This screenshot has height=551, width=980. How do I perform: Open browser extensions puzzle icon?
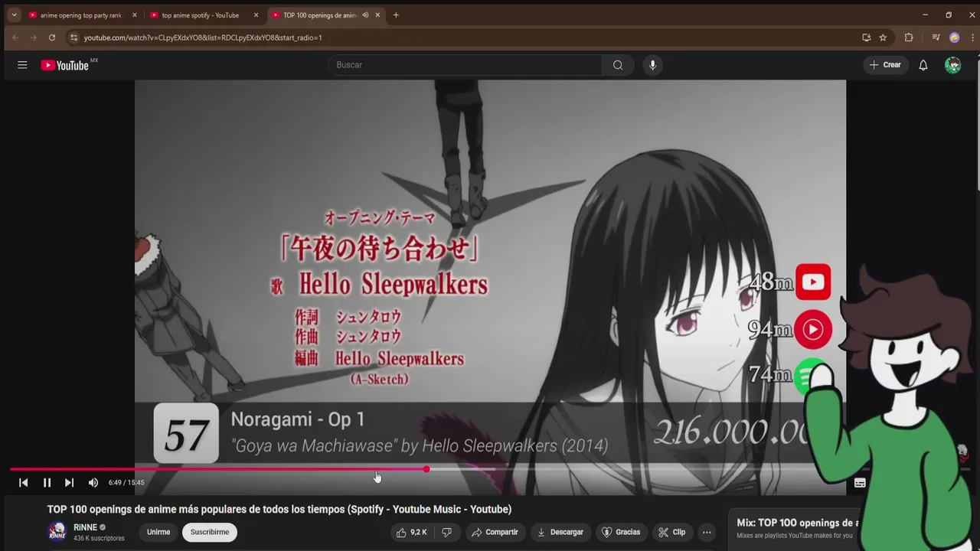(x=909, y=37)
